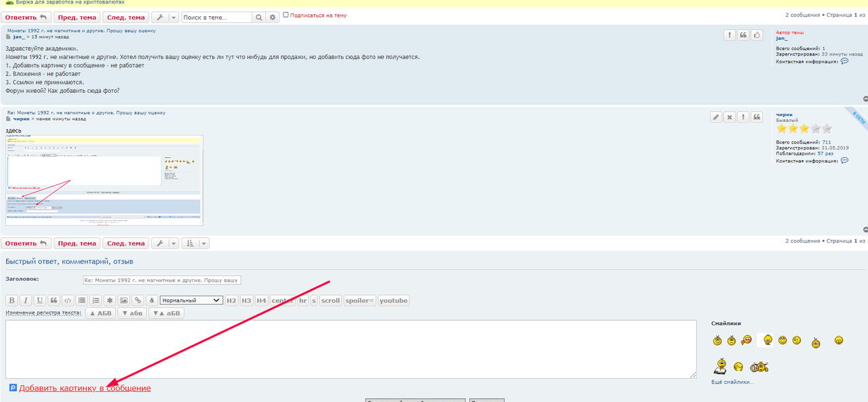The image size is (868, 402).
Task: Open чирик profile link in sidebar
Action: (x=784, y=115)
